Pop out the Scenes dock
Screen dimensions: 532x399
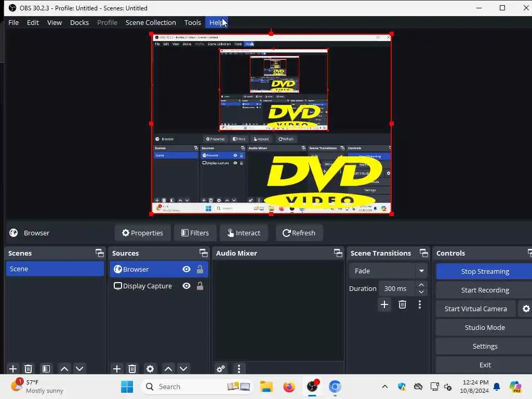(x=99, y=253)
